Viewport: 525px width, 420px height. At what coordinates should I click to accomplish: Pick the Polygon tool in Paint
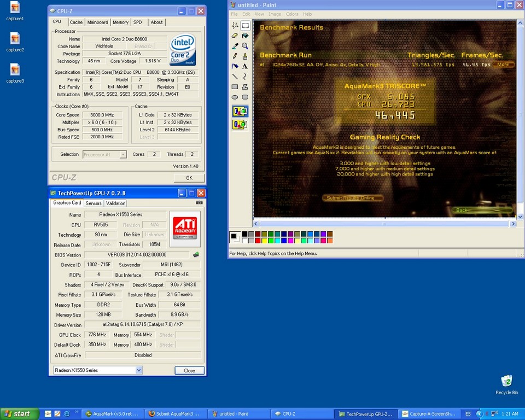pyautogui.click(x=245, y=87)
